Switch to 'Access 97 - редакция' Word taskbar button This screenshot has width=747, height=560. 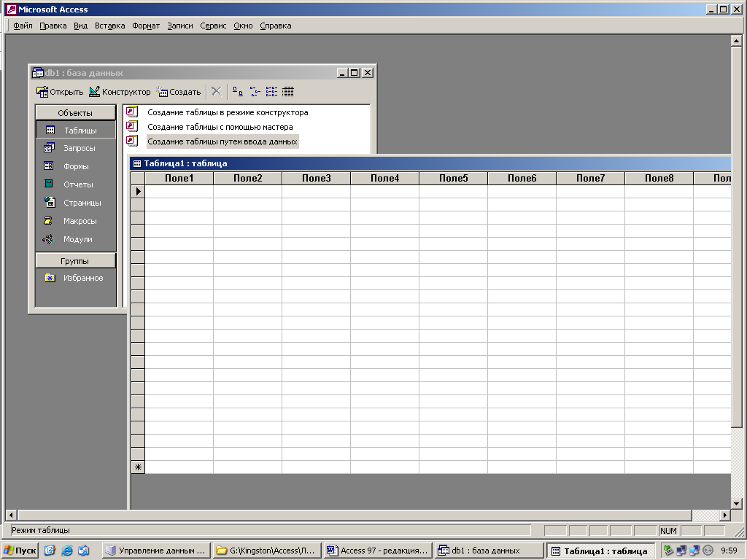378,551
